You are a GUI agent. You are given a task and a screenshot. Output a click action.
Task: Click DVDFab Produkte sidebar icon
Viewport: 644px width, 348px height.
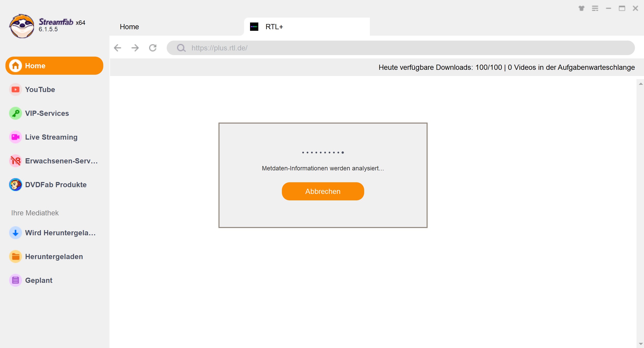point(15,184)
